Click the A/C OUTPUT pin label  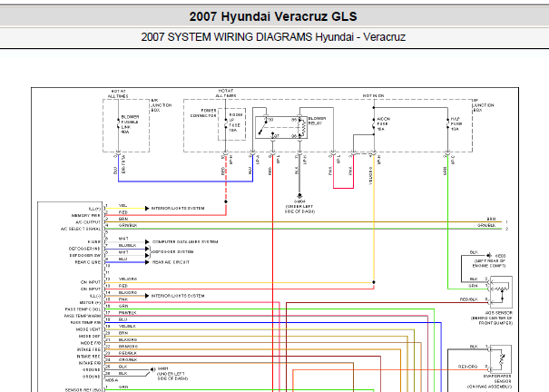coord(88,222)
